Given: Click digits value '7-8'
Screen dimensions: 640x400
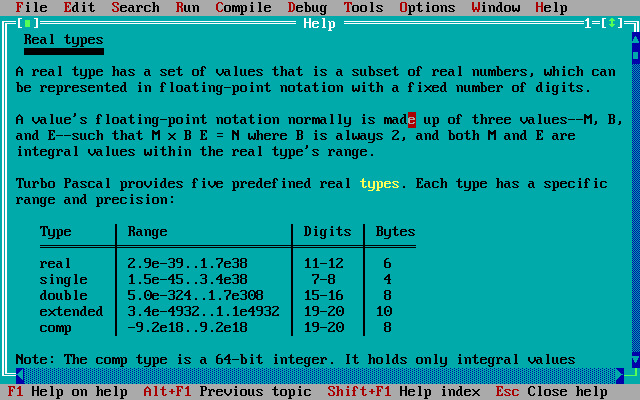Looking at the screenshot, I should tap(324, 280).
